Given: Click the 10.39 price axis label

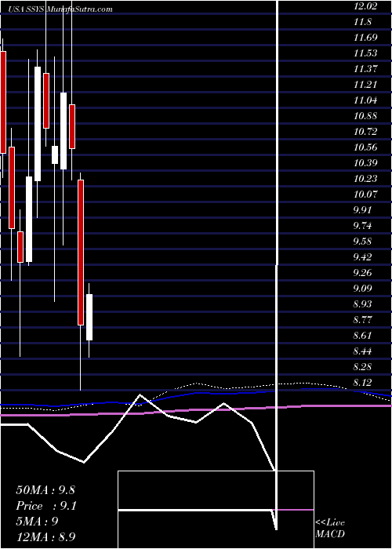Looking at the screenshot, I should (365, 163).
